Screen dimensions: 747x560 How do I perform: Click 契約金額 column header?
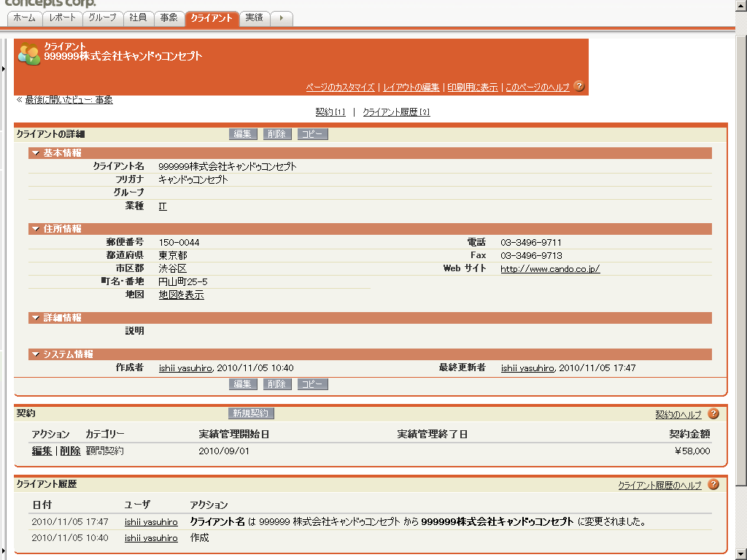pos(689,435)
